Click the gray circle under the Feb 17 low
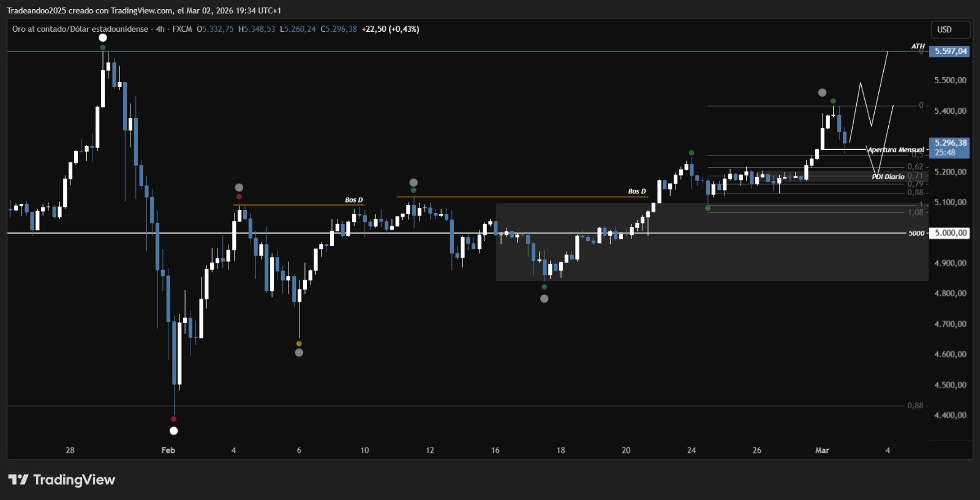980x500 pixels. [x=545, y=299]
